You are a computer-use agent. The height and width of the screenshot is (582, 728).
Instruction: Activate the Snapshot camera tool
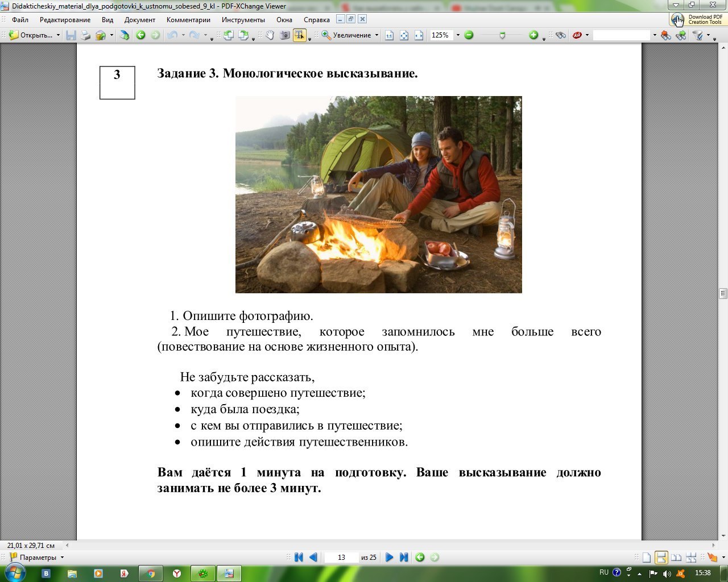(284, 35)
